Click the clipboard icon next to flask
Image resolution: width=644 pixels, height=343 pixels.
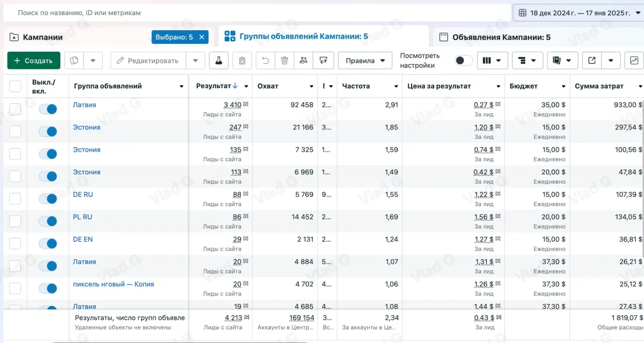point(242,60)
